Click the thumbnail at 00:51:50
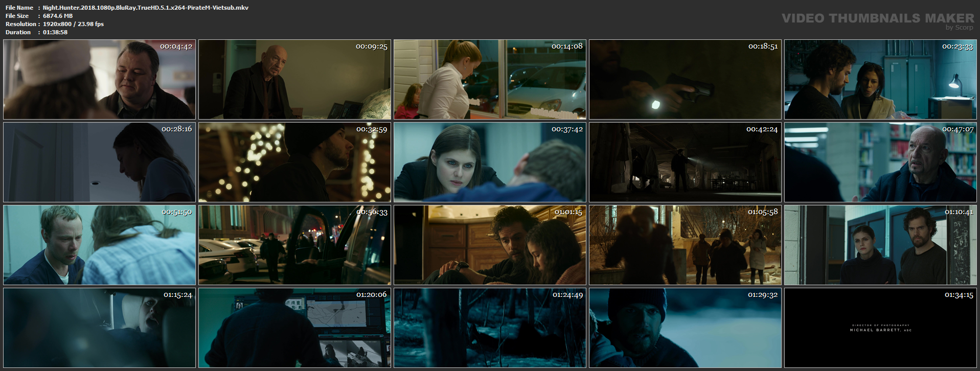 click(x=99, y=245)
